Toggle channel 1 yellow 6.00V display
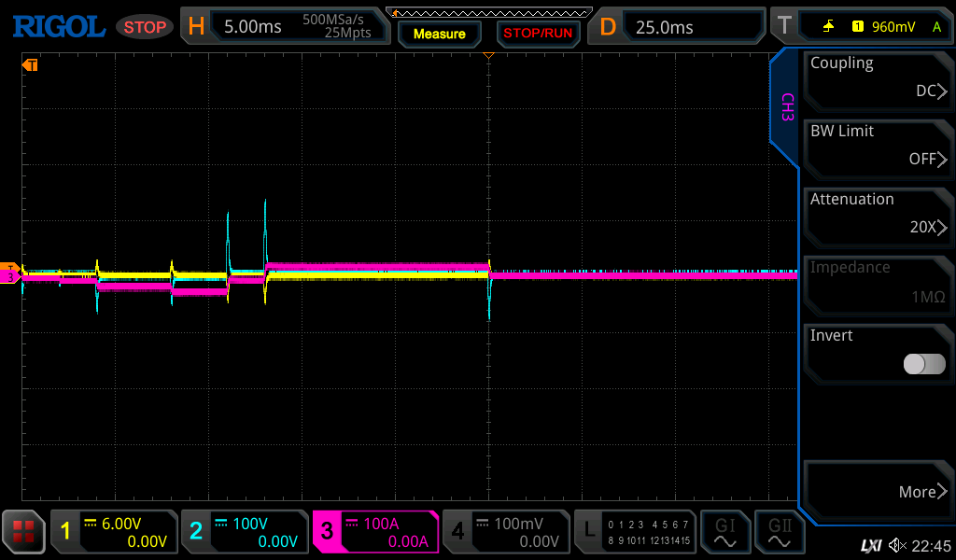Screen dimensions: 956x560 pyautogui.click(x=114, y=532)
